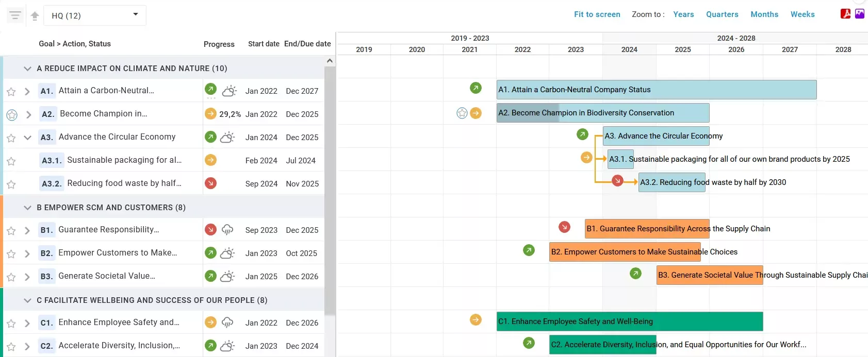Viewport: 868px width, 357px height.
Task: Open the HQ (12) dropdown
Action: tap(95, 15)
